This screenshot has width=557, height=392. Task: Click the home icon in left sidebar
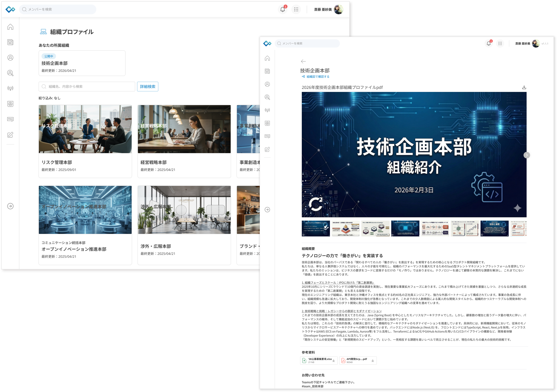pyautogui.click(x=10, y=27)
